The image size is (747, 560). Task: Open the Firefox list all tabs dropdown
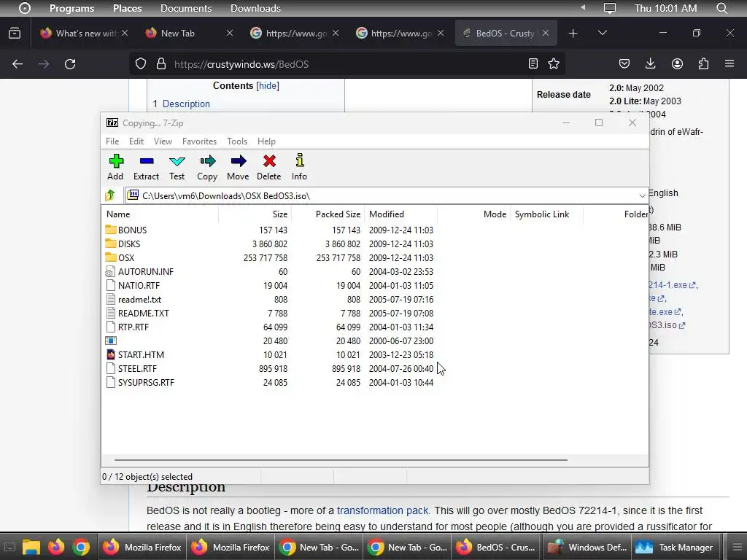point(602,33)
